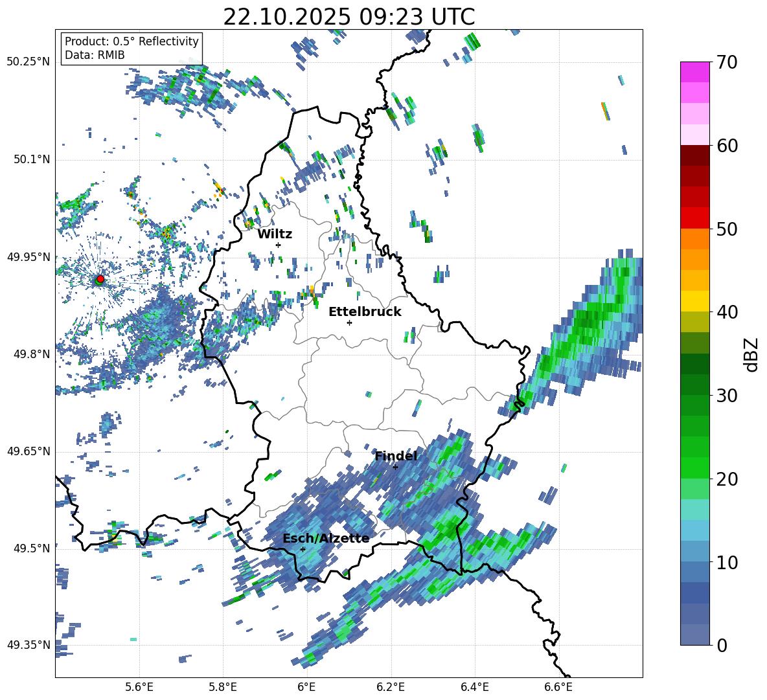
Task: Click the orange 48-50 dBZ color band
Action: point(694,238)
